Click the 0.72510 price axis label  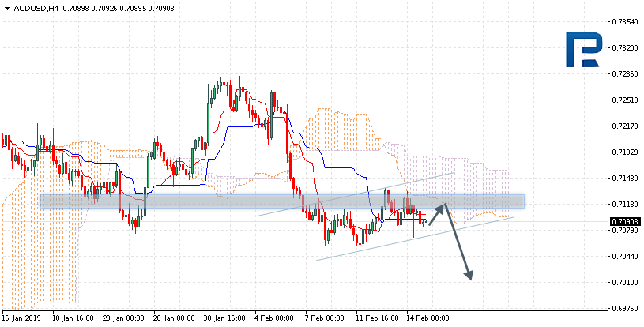[626, 100]
